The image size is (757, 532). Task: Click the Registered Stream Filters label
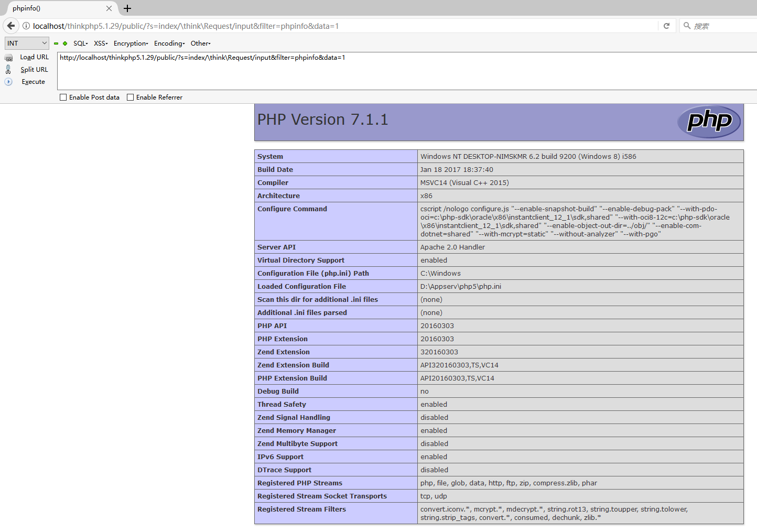[301, 509]
